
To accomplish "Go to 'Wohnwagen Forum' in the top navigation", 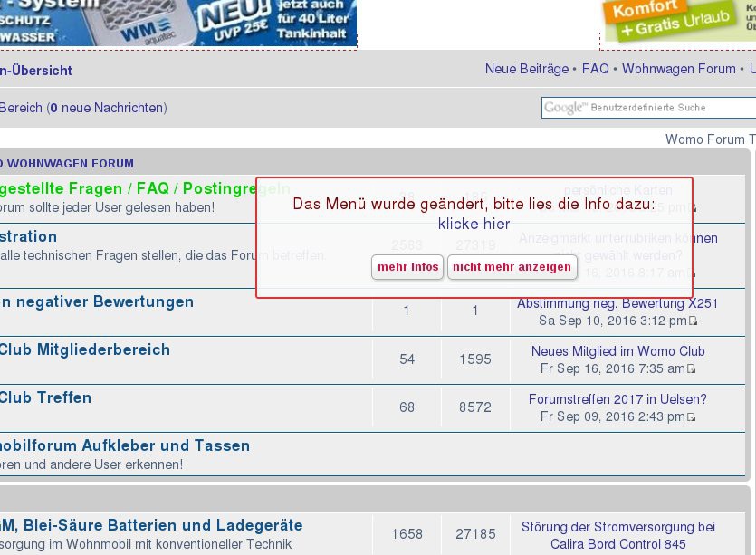I will pyautogui.click(x=679, y=69).
